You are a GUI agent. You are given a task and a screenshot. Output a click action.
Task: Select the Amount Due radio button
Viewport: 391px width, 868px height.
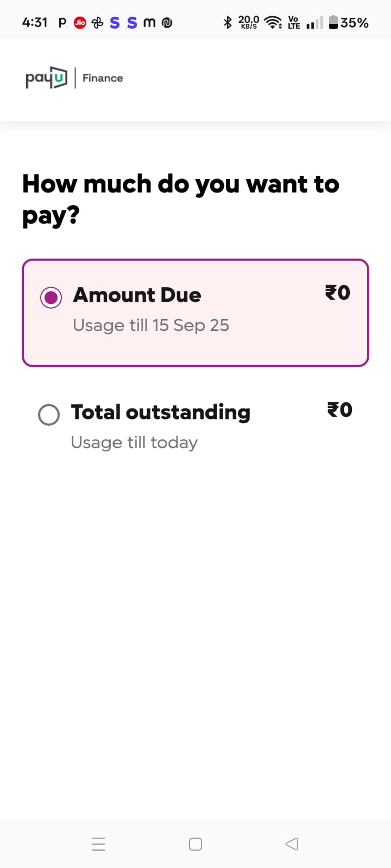click(x=51, y=297)
